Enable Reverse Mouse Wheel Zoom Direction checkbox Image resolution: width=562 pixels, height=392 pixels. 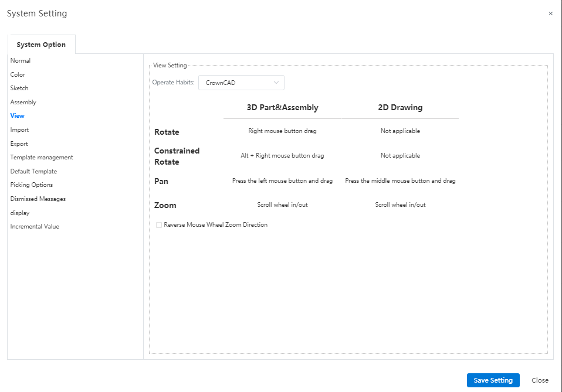(159, 225)
